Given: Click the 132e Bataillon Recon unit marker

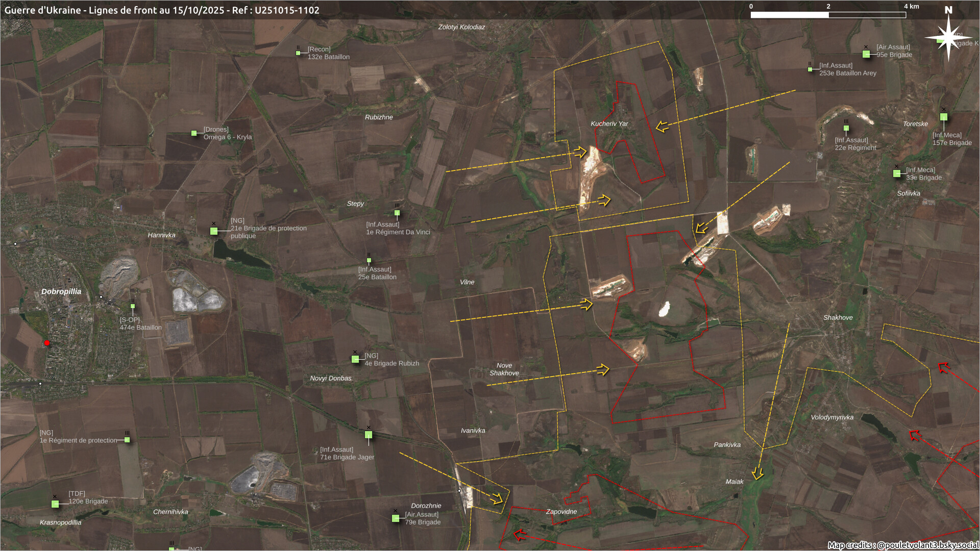Looking at the screenshot, I should [x=298, y=53].
